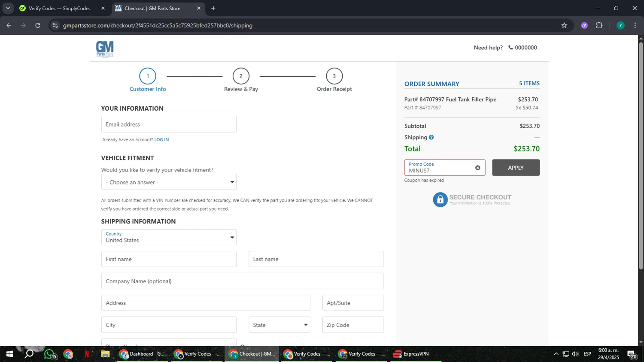
Task: Reload the checkout page
Action: (x=38, y=25)
